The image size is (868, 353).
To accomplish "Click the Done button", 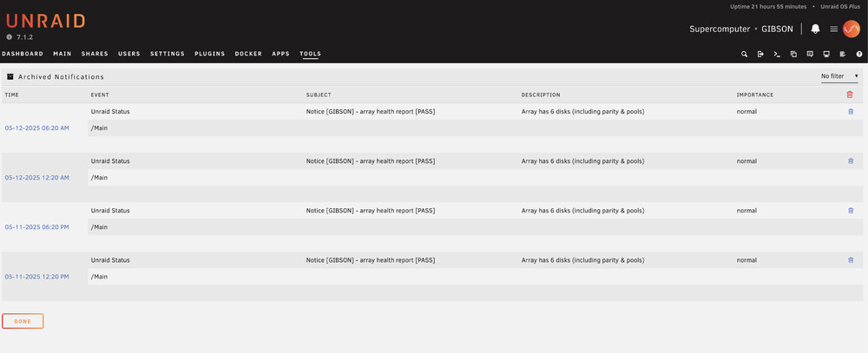I will click(23, 321).
